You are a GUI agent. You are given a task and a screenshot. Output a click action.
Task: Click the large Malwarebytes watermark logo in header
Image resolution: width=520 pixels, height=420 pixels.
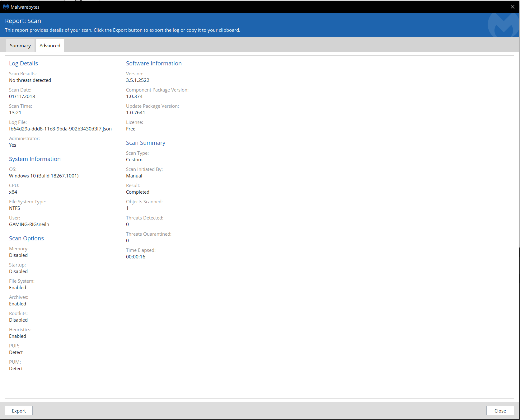tap(503, 26)
